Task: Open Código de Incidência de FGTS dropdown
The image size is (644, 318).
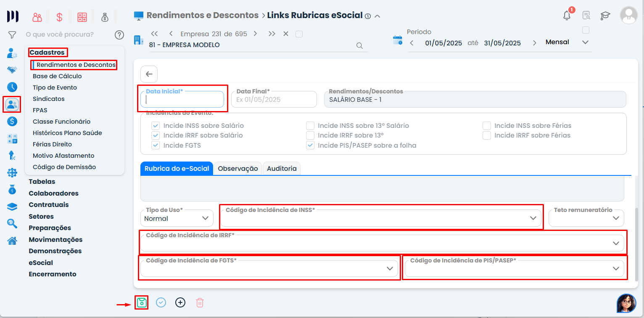Action: 269,268
